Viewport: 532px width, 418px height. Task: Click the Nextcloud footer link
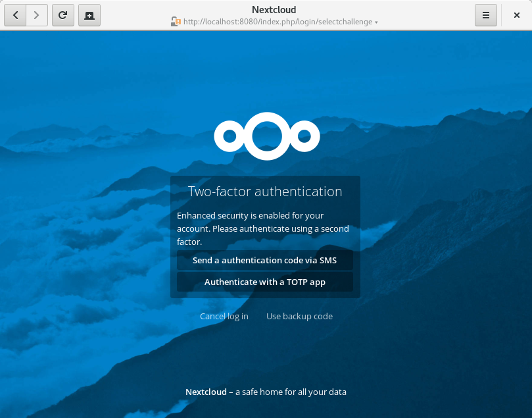[206, 392]
